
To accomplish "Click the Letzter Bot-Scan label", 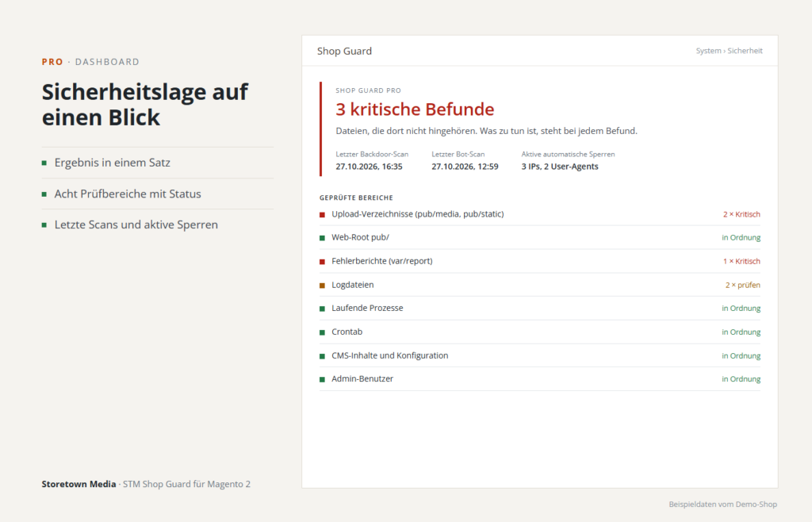I will point(458,155).
